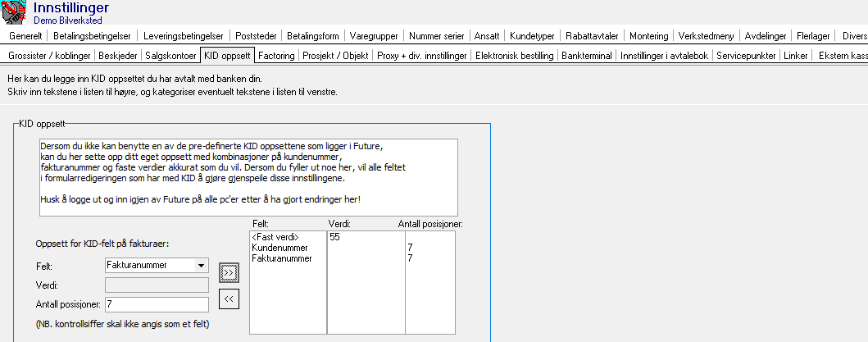Open the Felt dropdown showing Fakturanummer
Viewport: 868px width, 342px height.
tap(157, 266)
